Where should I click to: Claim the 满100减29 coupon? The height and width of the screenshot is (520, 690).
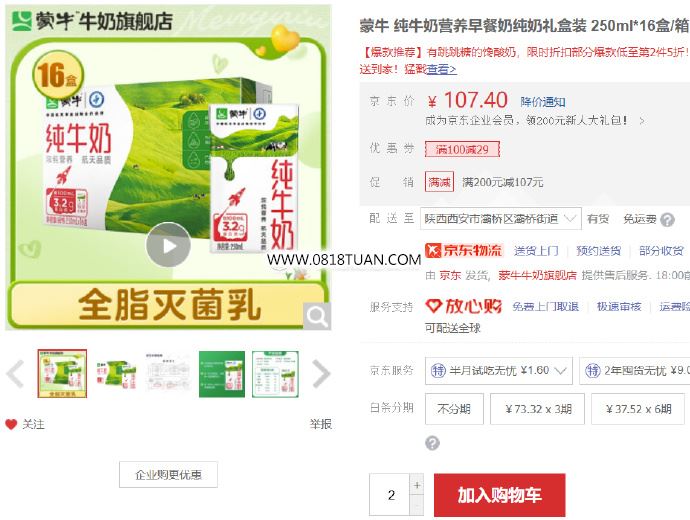pos(462,149)
